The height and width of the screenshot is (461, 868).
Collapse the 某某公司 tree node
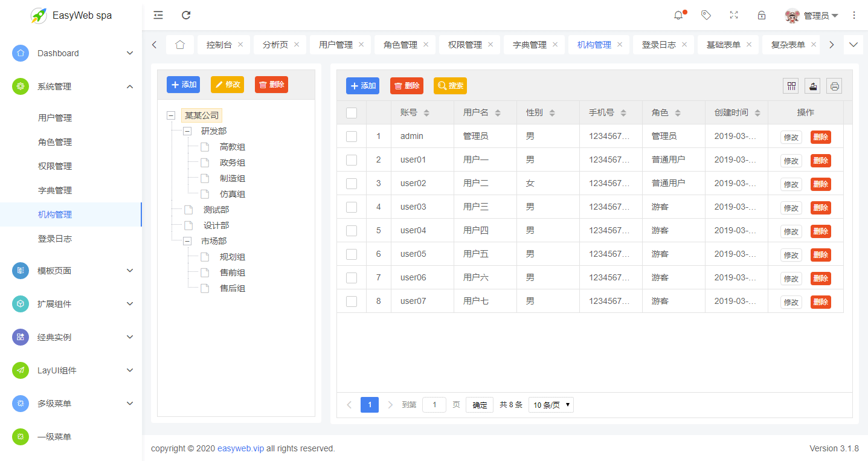[x=171, y=115]
